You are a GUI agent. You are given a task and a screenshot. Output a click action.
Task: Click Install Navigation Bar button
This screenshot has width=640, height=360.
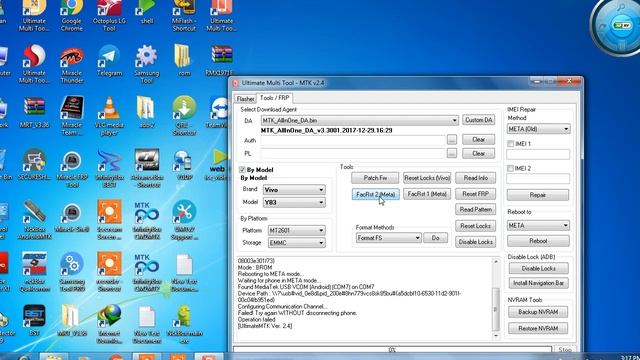[538, 283]
